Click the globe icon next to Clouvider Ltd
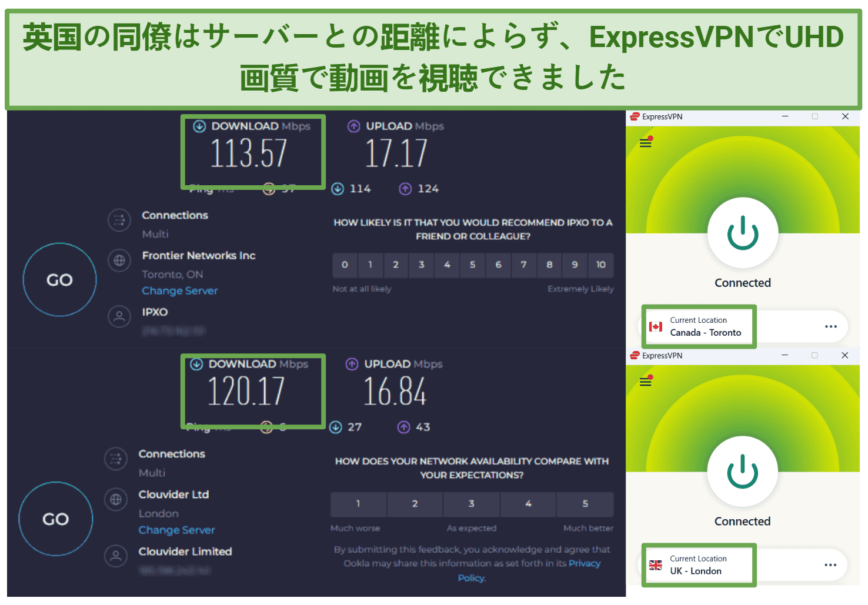The width and height of the screenshot is (868, 605). coord(116,500)
